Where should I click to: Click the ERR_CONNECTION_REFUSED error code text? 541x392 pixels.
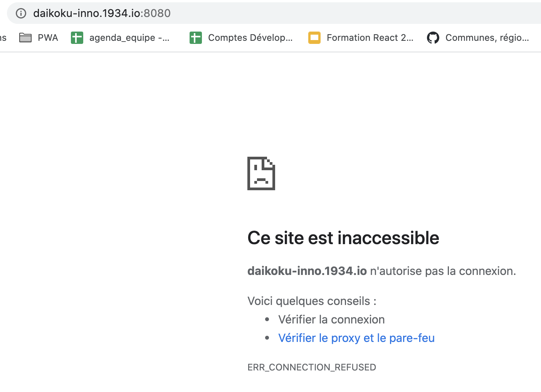[312, 367]
